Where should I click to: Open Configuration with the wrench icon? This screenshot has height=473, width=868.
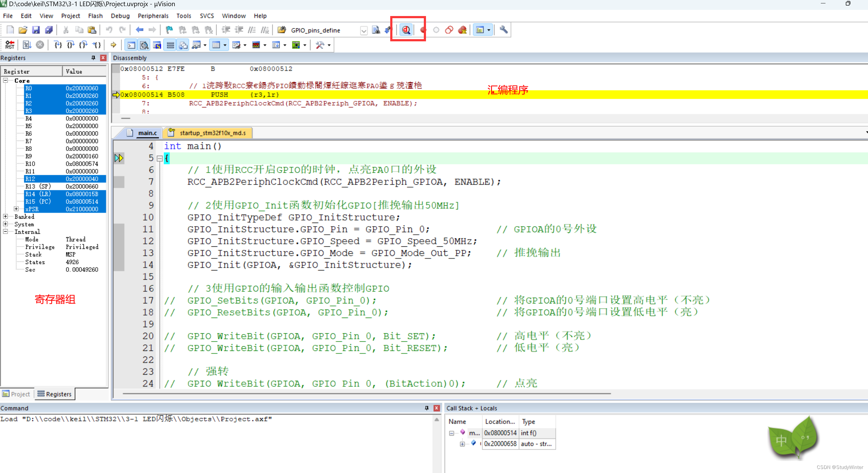(x=503, y=30)
